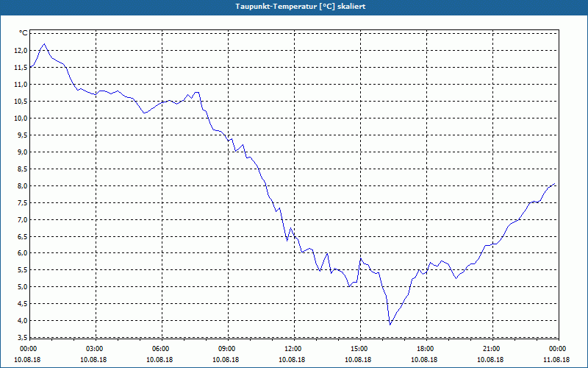Select the 12,0 y-axis label
This screenshot has width=588, height=368.
(21, 51)
